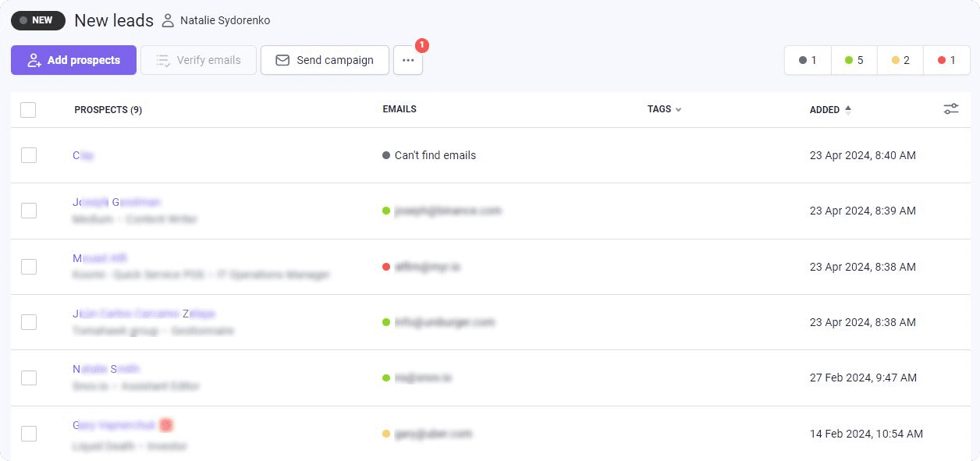The width and height of the screenshot is (980, 461).
Task: Click the person icon beside Natalie Sydorenko
Action: tap(168, 20)
